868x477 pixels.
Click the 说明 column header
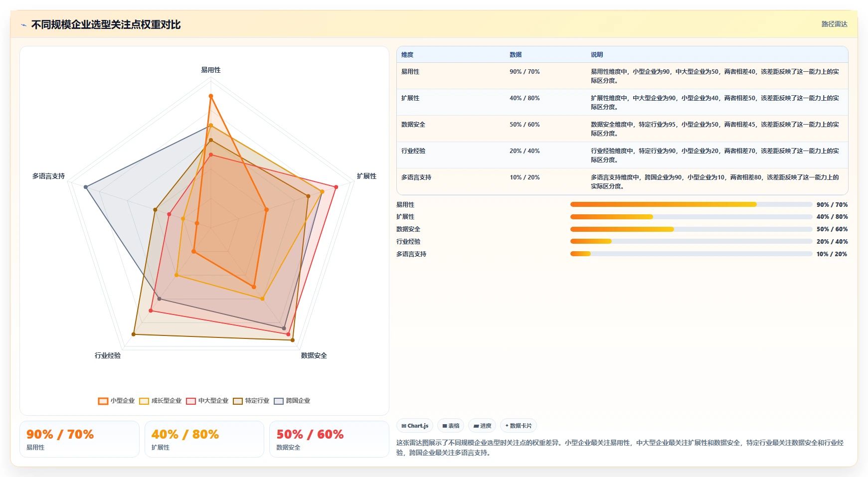tap(597, 55)
